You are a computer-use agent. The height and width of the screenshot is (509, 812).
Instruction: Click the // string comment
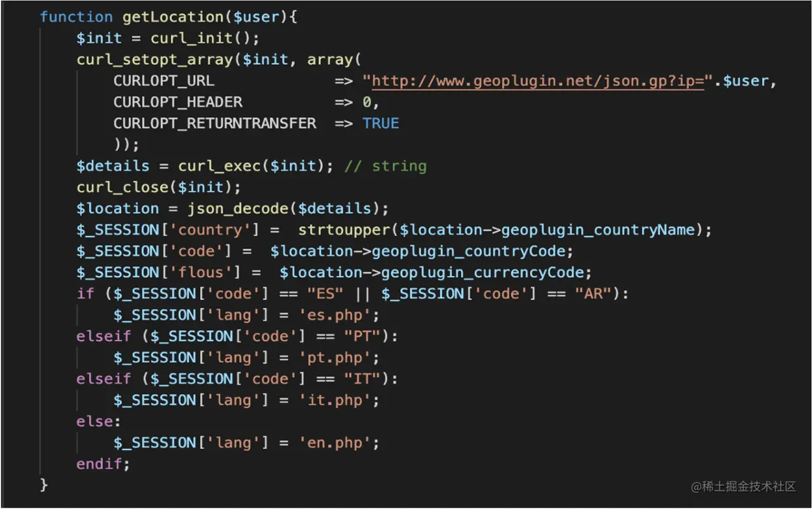385,166
